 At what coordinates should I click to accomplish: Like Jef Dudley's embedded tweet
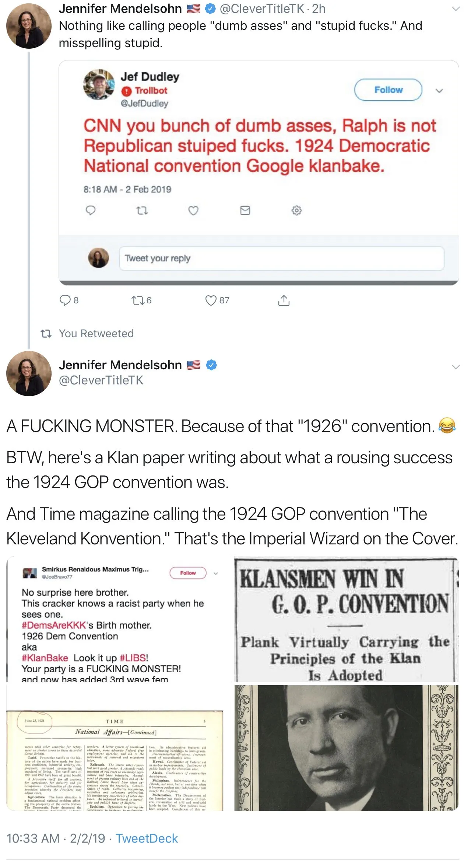coord(193,210)
